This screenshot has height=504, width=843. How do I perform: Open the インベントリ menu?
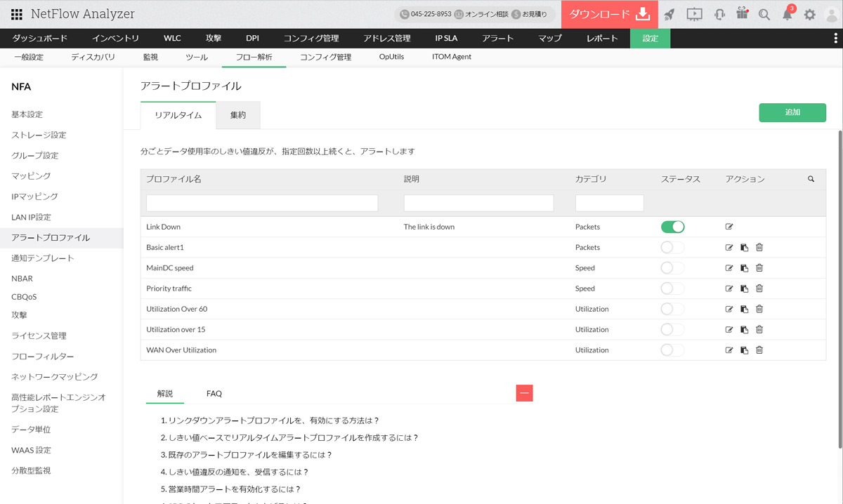point(116,39)
